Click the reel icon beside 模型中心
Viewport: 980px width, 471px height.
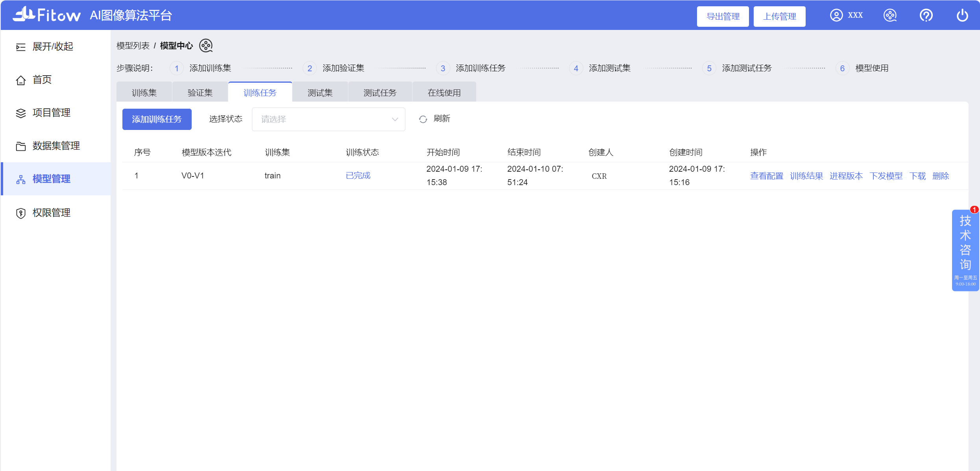[206, 46]
